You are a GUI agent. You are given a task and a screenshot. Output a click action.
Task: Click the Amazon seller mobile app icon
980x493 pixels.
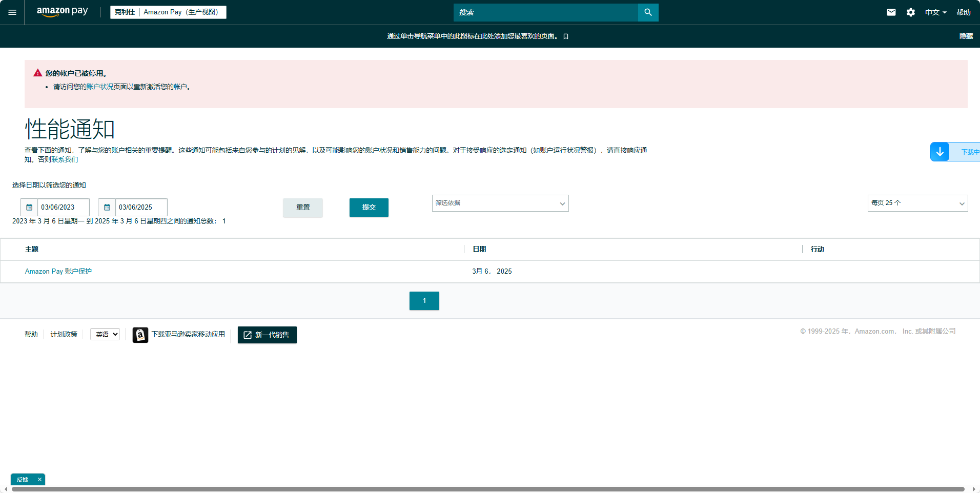point(140,335)
